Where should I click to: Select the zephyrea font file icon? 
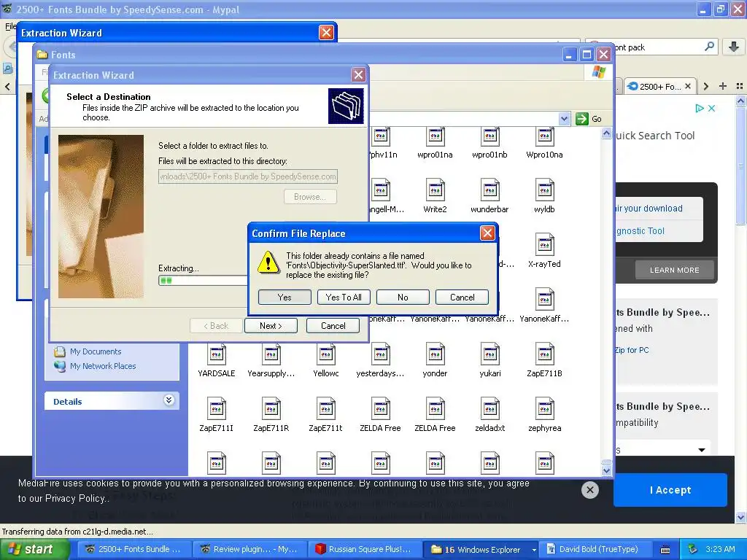pos(544,408)
